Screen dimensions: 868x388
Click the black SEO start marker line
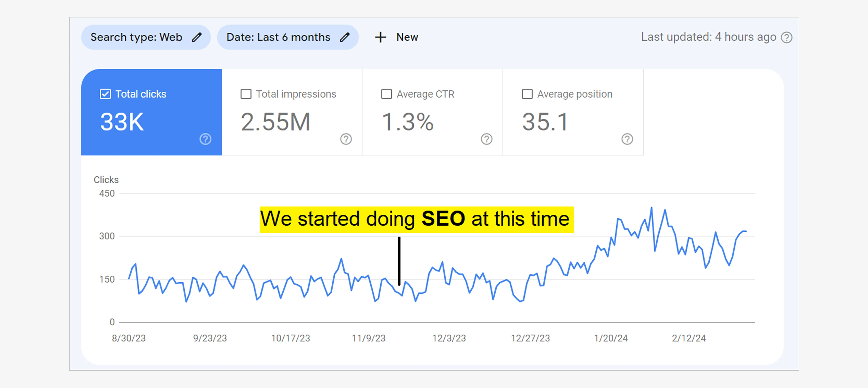tap(399, 261)
